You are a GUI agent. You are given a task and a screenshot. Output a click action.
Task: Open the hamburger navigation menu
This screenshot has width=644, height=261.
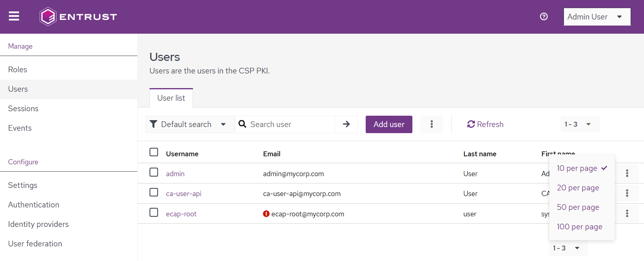(x=14, y=16)
